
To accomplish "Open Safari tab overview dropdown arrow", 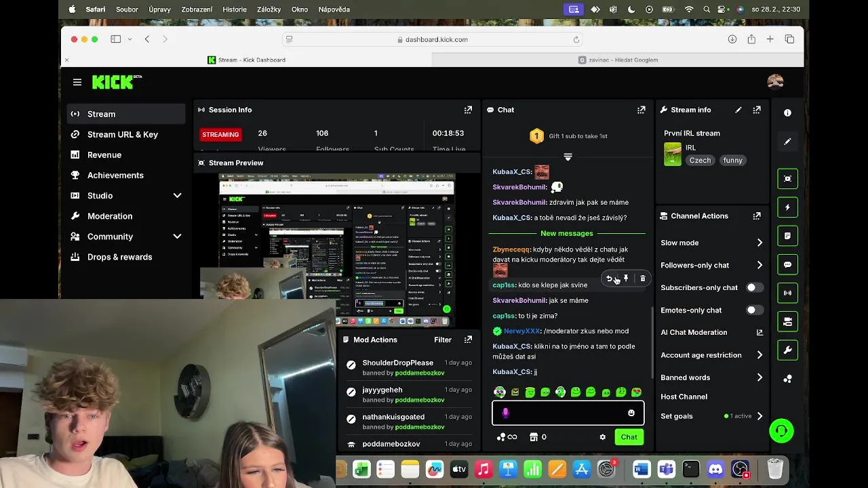I will [130, 39].
